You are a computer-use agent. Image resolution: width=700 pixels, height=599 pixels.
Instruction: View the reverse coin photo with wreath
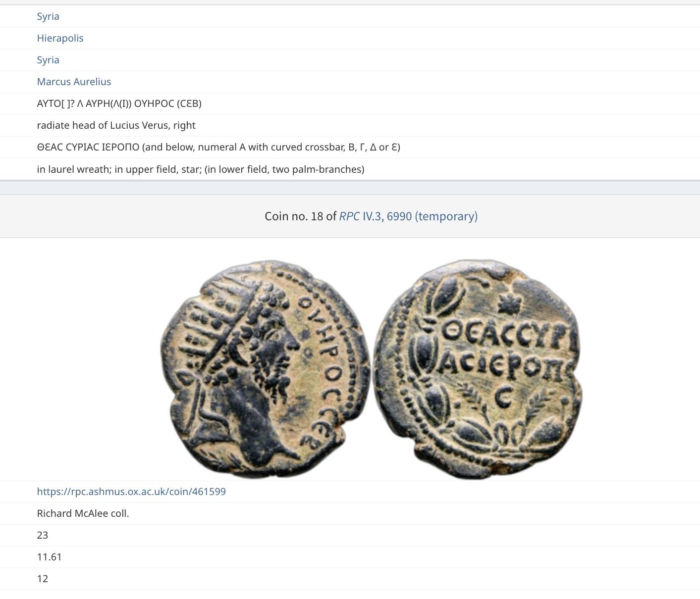point(478,369)
